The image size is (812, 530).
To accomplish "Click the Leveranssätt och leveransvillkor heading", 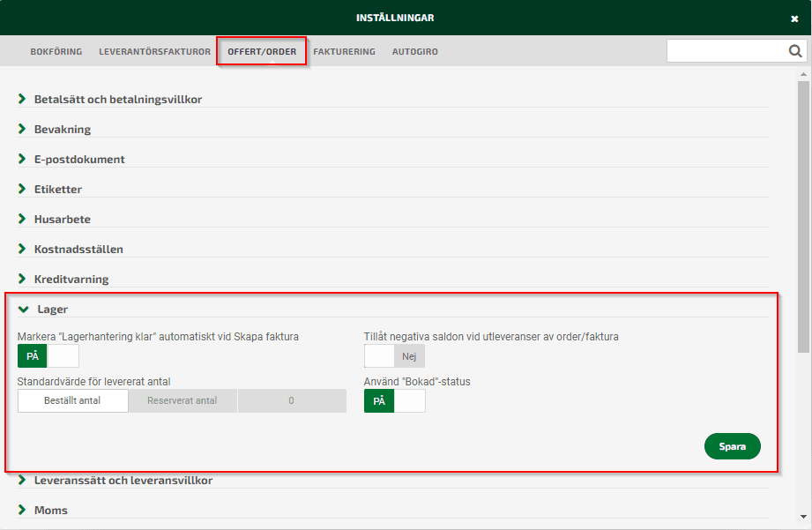I will pyautogui.click(x=123, y=481).
